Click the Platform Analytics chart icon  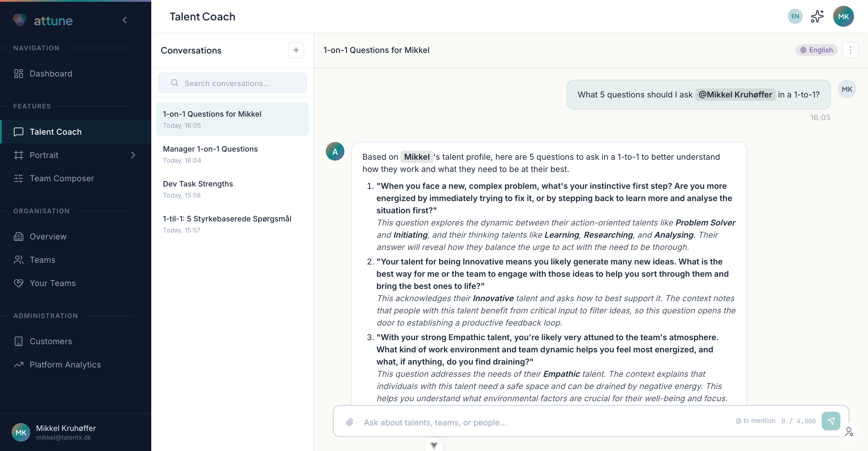tap(19, 365)
